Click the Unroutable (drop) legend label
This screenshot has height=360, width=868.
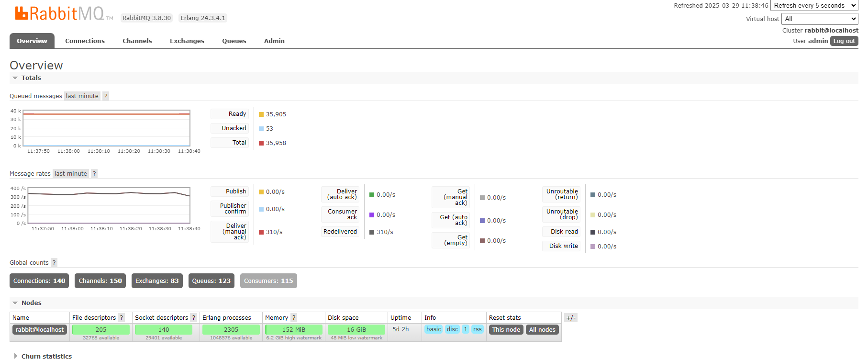point(562,214)
